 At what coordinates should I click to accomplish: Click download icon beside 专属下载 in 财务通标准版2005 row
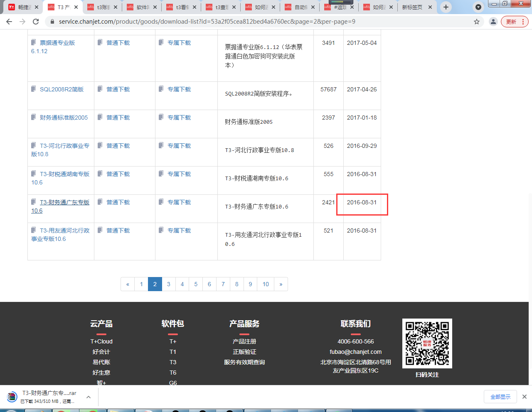pos(161,117)
